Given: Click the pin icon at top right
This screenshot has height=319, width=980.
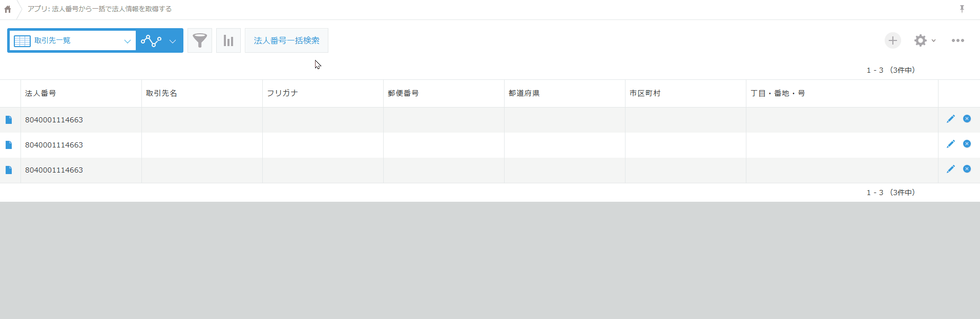Looking at the screenshot, I should (962, 9).
